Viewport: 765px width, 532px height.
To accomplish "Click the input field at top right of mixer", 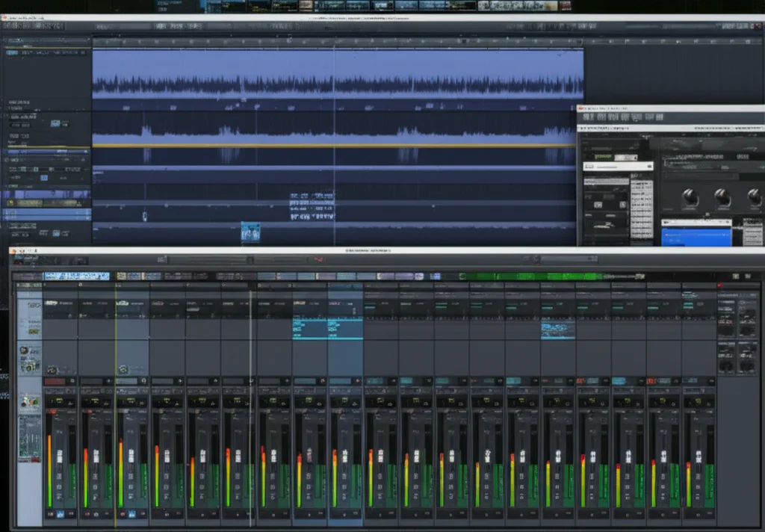I will [x=569, y=259].
